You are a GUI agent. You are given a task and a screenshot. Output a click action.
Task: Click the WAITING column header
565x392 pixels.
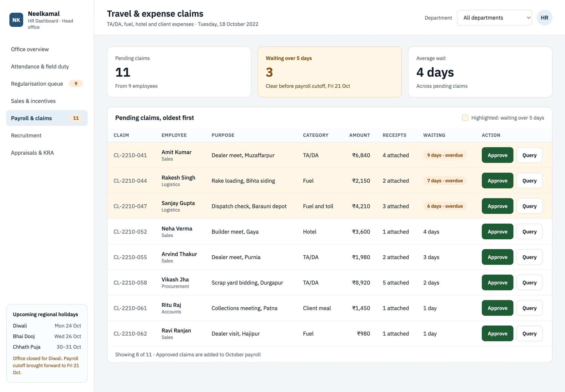[x=434, y=135]
